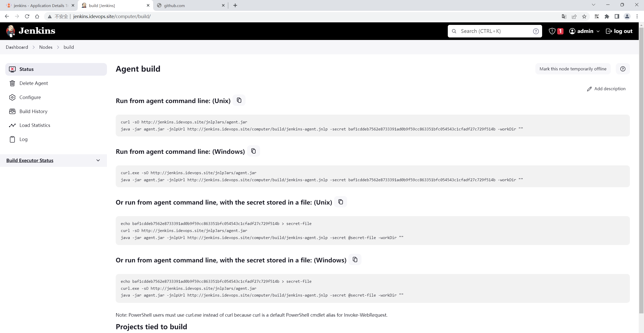Collapse the Build Executor Status panel
644x333 pixels.
pos(98,160)
